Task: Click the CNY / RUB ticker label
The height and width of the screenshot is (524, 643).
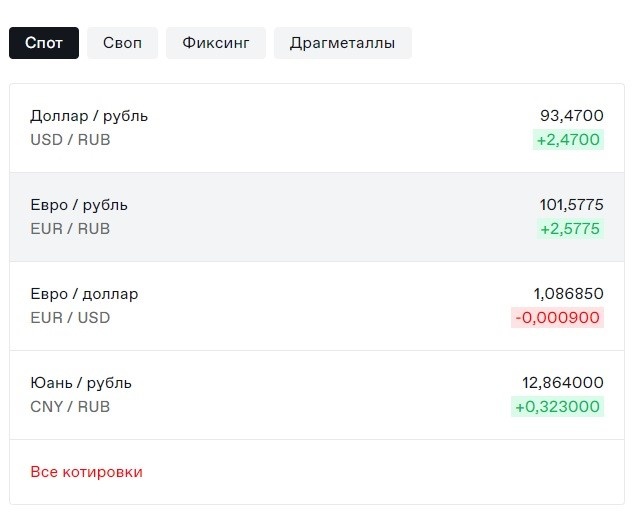Action: click(70, 407)
